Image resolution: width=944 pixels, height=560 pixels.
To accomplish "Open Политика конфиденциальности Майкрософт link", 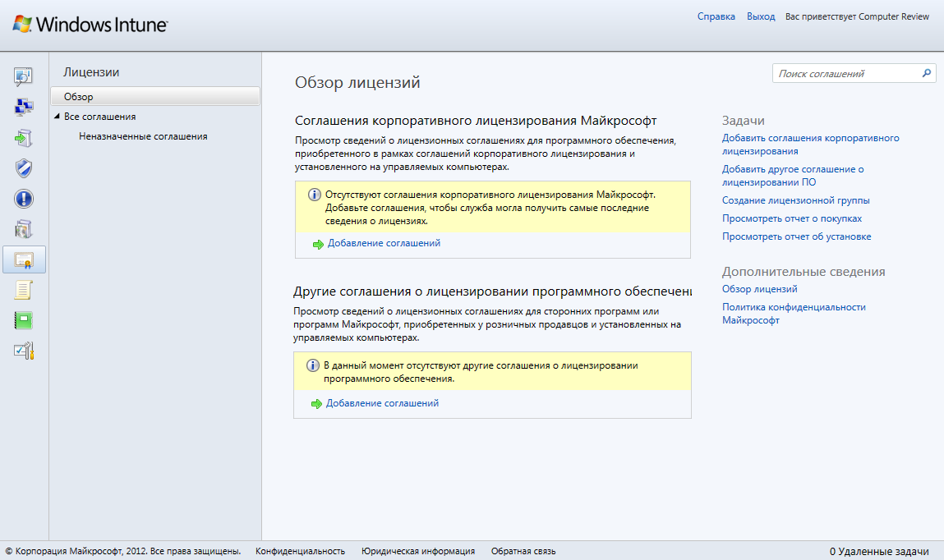I will tap(794, 314).
